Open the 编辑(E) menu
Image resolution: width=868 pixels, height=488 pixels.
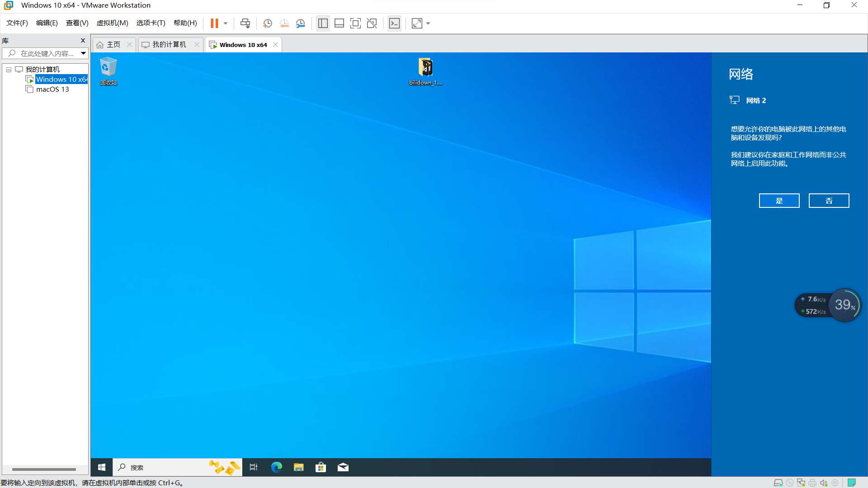[47, 23]
